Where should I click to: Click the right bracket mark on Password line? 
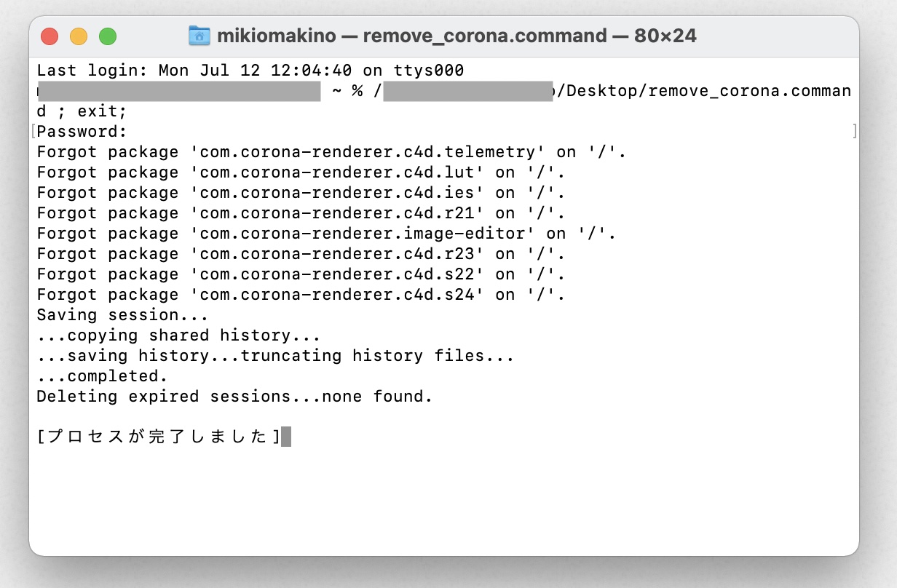click(x=854, y=132)
